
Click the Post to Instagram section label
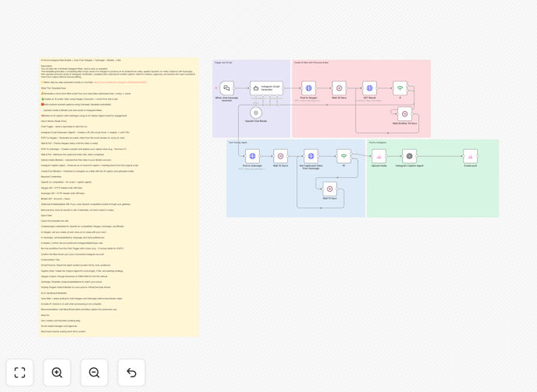click(x=377, y=142)
